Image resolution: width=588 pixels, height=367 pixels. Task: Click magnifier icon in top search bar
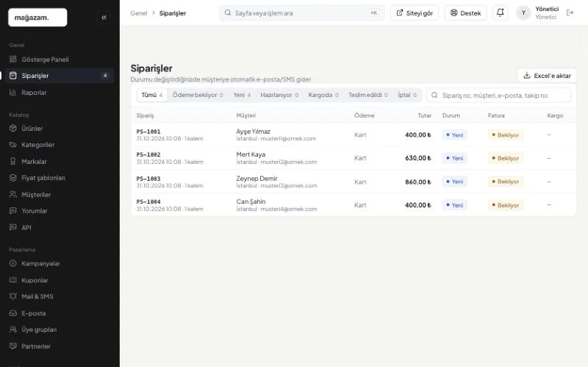pos(228,13)
